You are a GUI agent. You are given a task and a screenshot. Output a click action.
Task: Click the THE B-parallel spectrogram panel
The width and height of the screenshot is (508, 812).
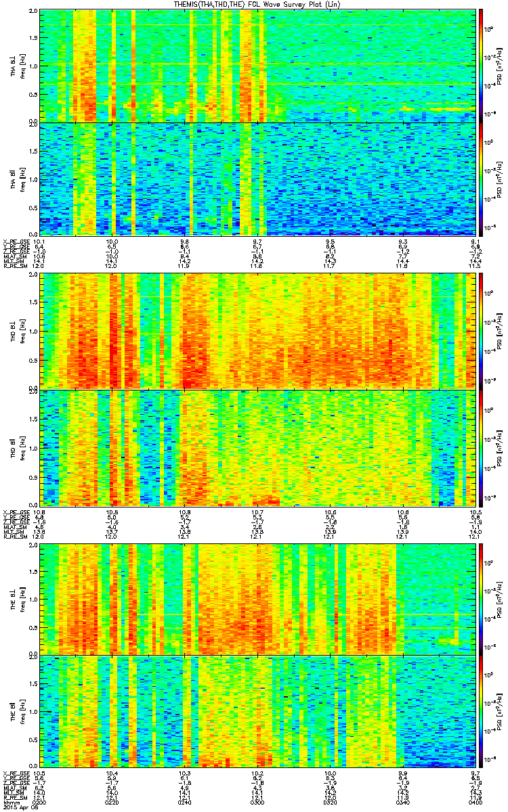click(257, 713)
